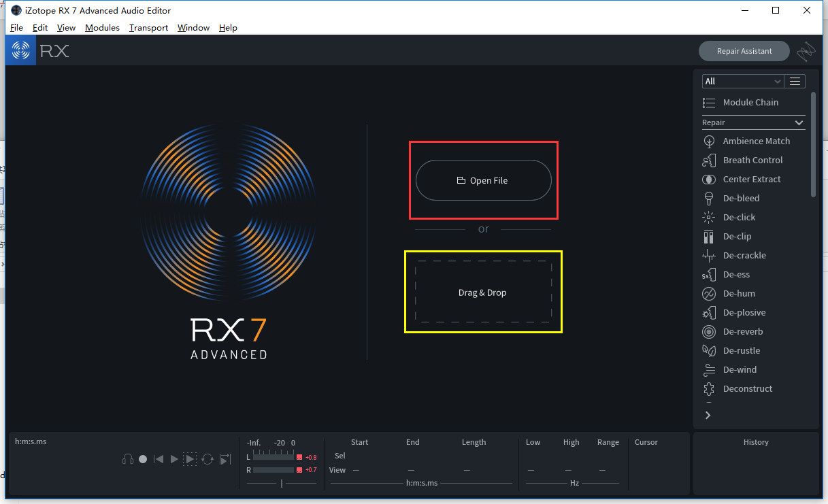Click the Repair Assistant button
Screen dimensions: 828x504
(744, 51)
